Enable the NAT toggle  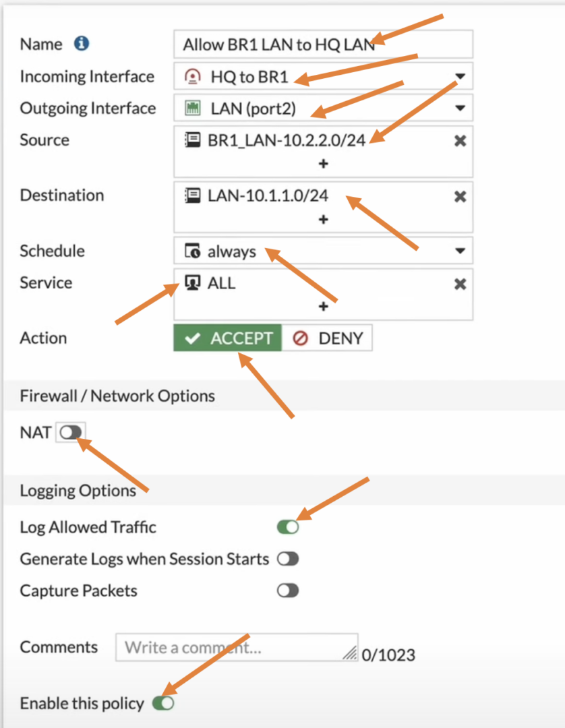(71, 432)
